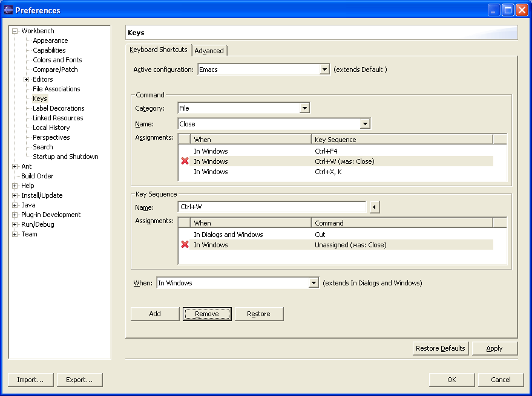Open the command Name dropdown showing Close
The height and width of the screenshot is (396, 532).
tap(365, 124)
